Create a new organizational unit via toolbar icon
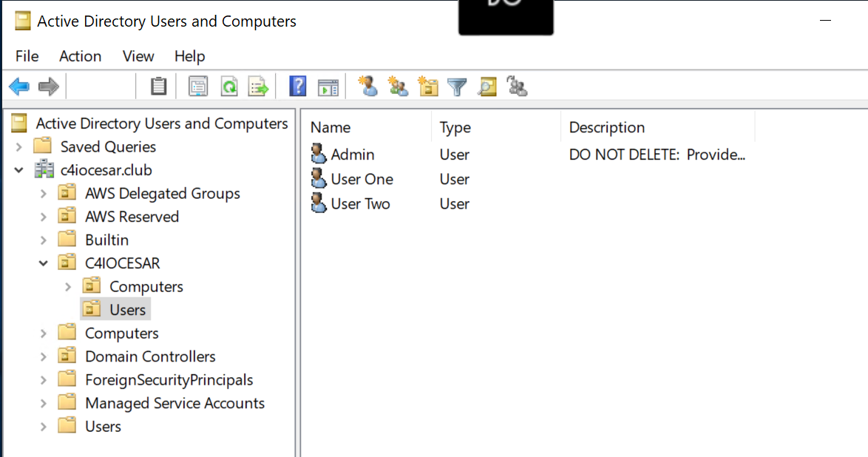The width and height of the screenshot is (868, 457). (428, 87)
